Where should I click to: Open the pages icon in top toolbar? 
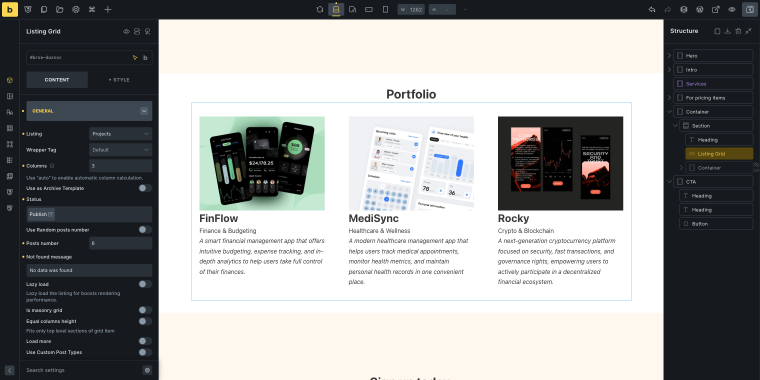click(x=44, y=9)
